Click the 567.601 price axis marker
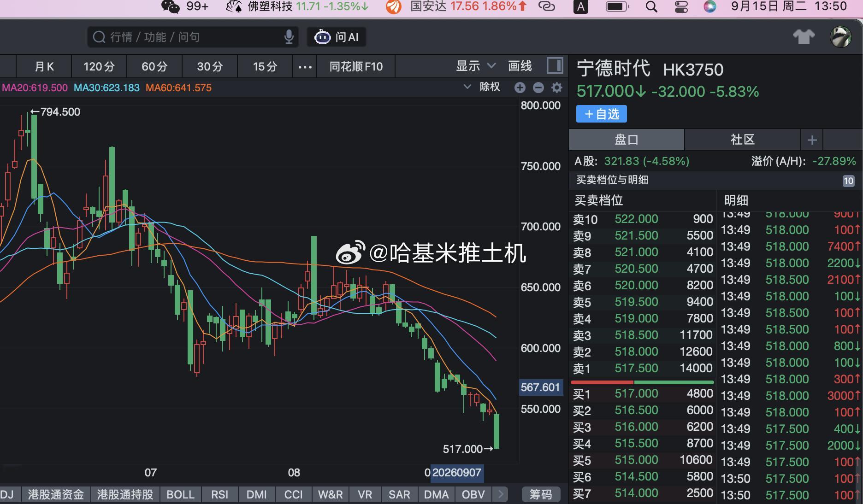 540,387
